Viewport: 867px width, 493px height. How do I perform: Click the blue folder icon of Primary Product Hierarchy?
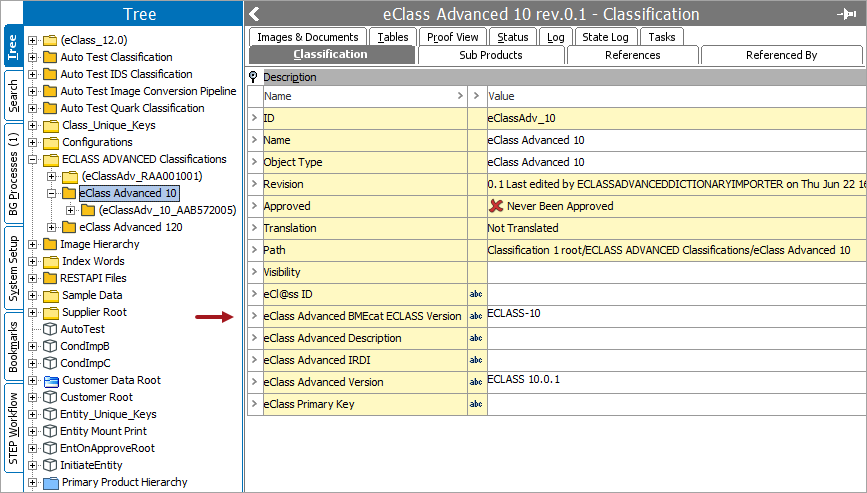[x=51, y=482]
